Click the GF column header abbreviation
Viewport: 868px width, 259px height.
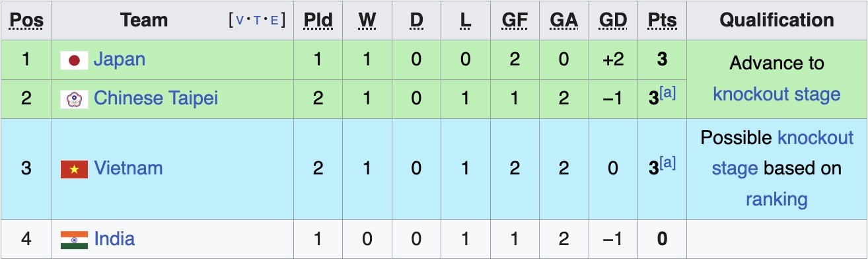pyautogui.click(x=515, y=21)
